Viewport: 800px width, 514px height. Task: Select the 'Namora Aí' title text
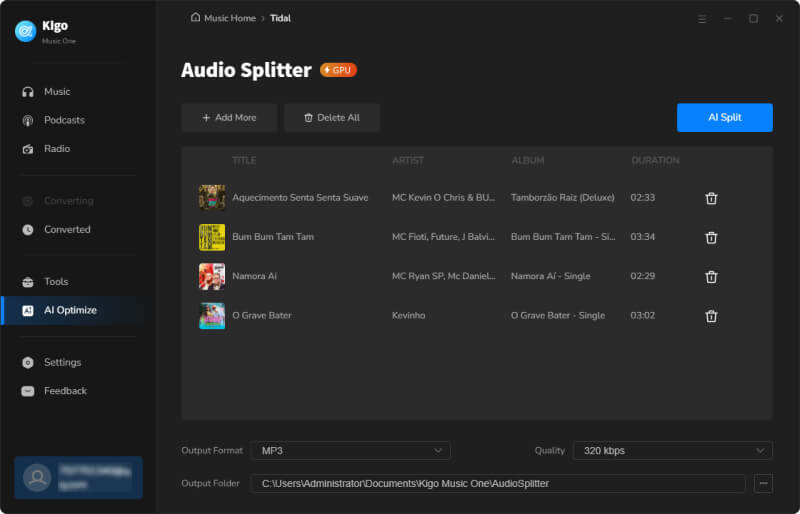254,276
